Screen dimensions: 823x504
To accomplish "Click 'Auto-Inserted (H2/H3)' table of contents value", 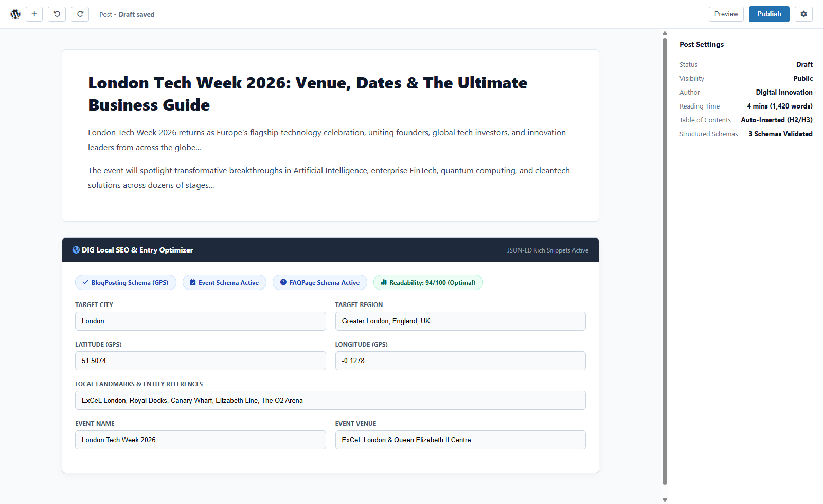I will (x=777, y=120).
